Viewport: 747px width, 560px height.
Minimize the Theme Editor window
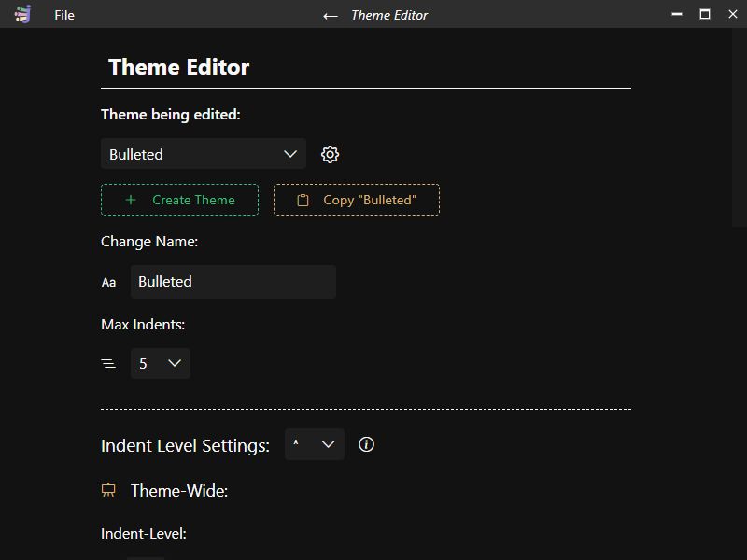tap(675, 14)
